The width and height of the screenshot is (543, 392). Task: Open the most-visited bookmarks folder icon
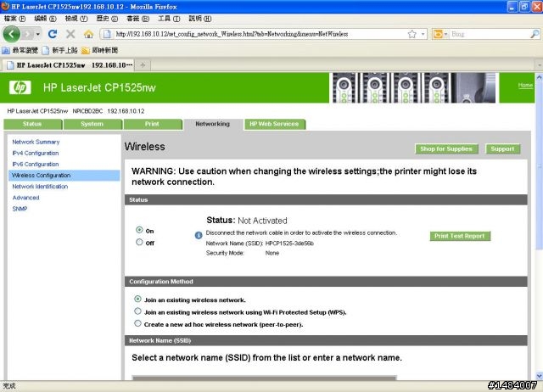(6, 51)
